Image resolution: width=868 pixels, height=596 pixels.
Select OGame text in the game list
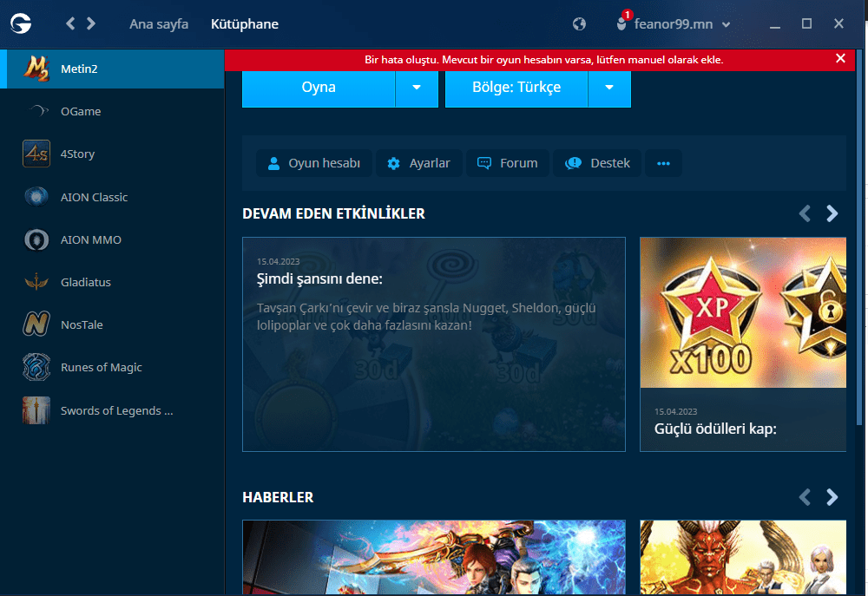tap(81, 111)
